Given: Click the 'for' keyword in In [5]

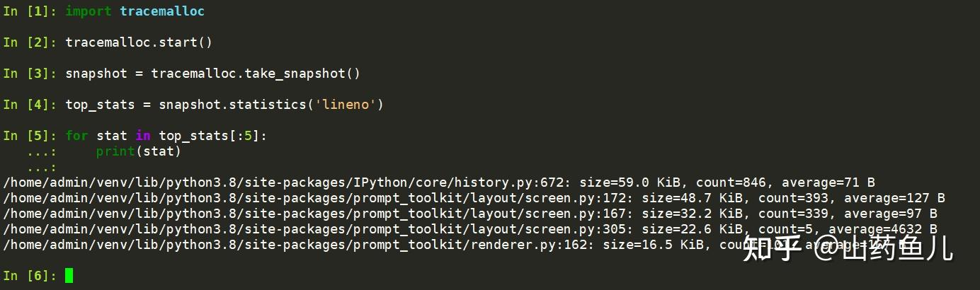Looking at the screenshot, I should pos(76,136).
